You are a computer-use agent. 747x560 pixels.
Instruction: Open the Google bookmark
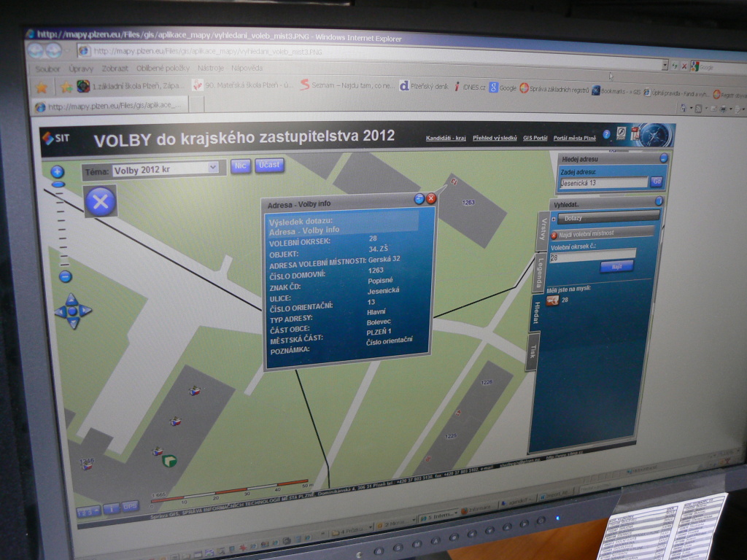503,87
